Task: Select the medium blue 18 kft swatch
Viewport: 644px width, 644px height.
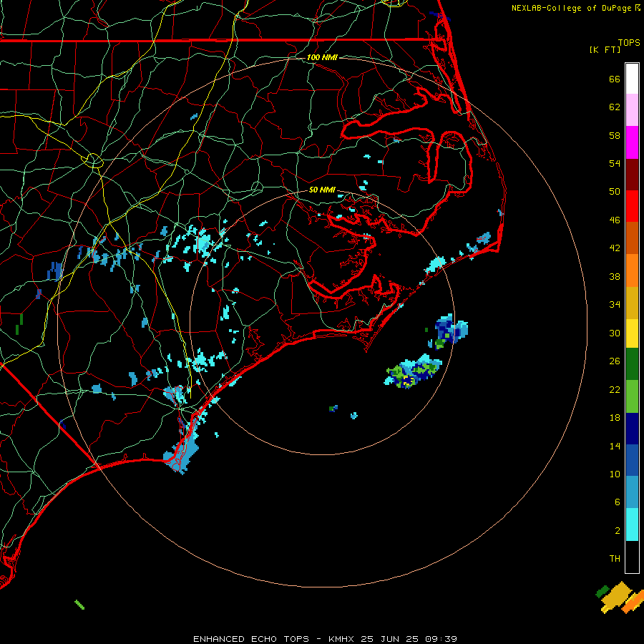Action: (632, 460)
